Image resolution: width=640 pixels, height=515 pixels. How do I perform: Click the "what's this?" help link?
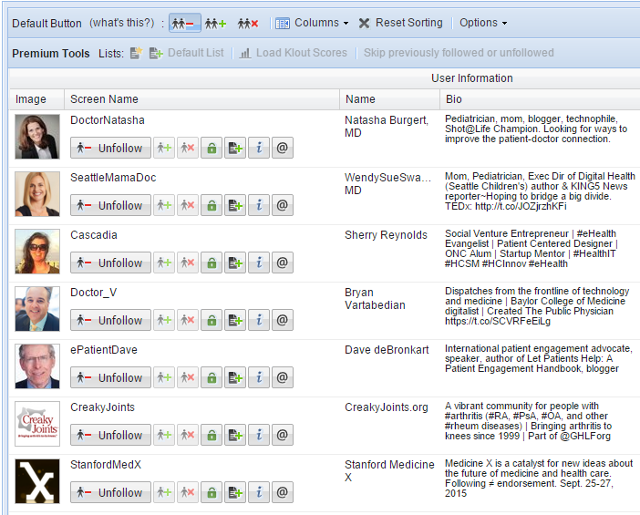(x=124, y=22)
